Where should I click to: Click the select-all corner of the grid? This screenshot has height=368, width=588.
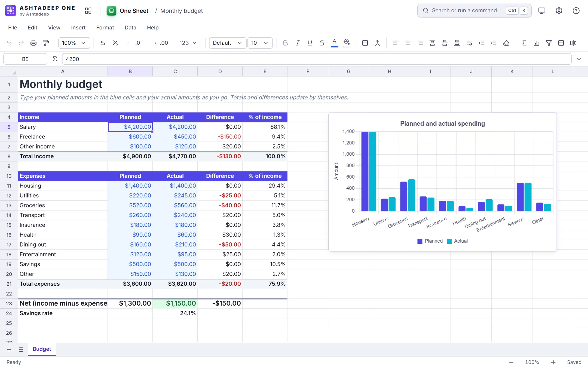9,71
